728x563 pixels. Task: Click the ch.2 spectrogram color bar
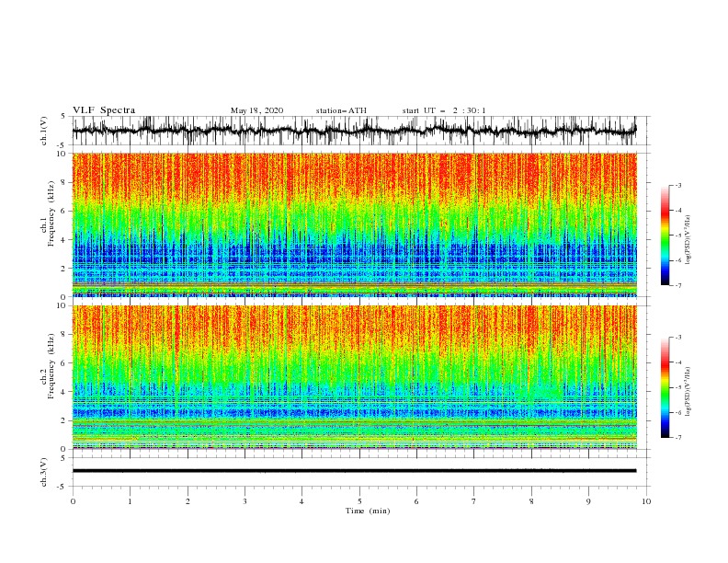[665, 387]
